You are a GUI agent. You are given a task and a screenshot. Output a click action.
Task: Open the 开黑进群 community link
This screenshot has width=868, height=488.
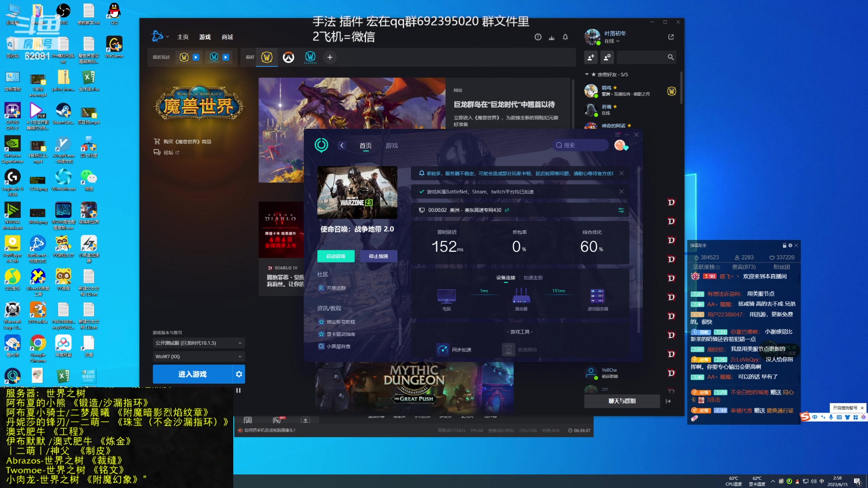point(332,288)
